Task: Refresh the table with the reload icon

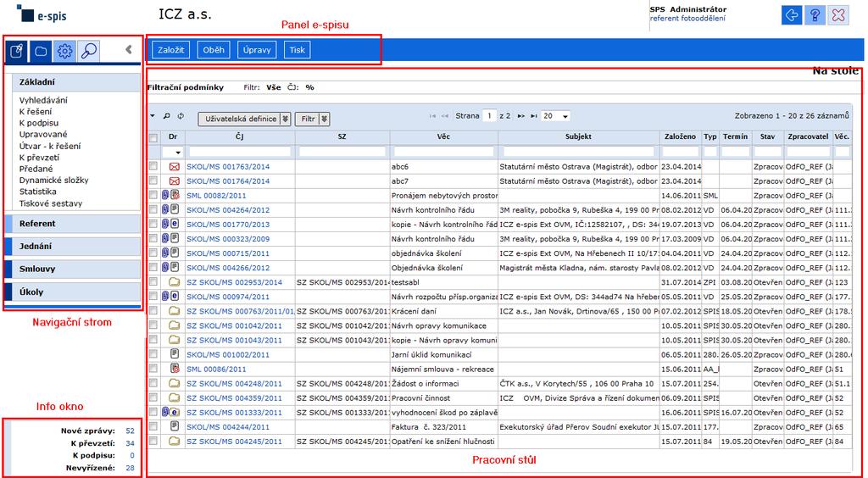Action: pos(180,116)
